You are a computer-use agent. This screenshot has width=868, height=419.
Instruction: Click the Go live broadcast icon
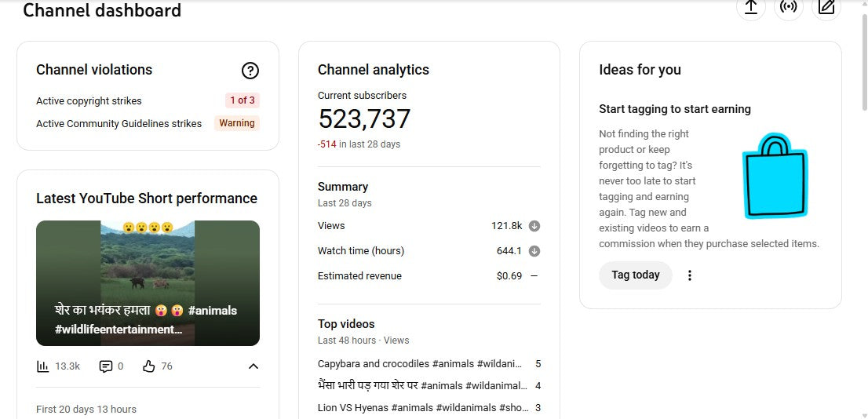[788, 7]
